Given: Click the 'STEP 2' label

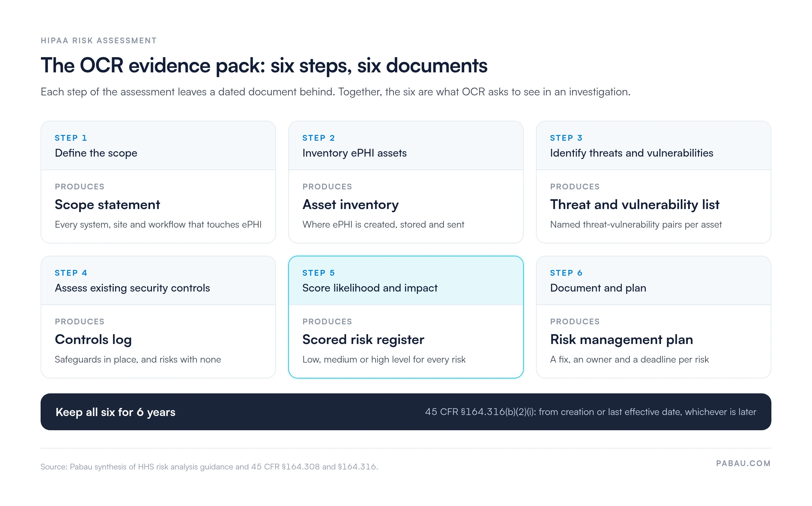Looking at the screenshot, I should click(x=319, y=138).
